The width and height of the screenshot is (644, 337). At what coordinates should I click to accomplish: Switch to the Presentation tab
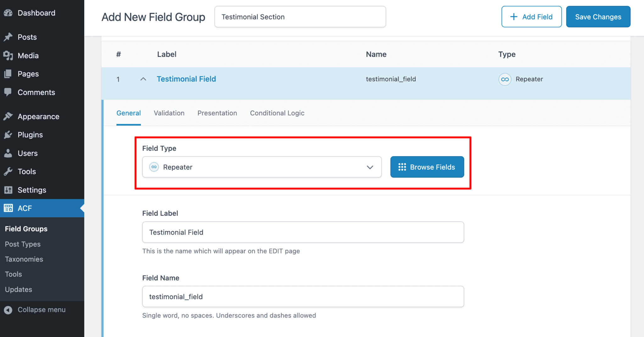coord(217,113)
